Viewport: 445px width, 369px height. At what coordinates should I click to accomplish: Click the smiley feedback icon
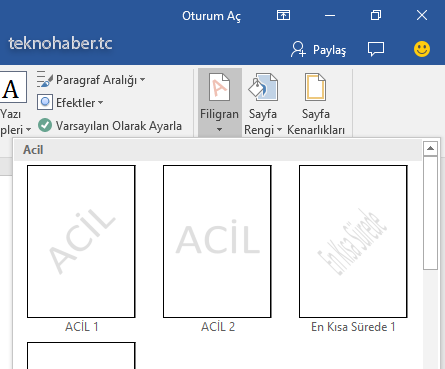[422, 49]
